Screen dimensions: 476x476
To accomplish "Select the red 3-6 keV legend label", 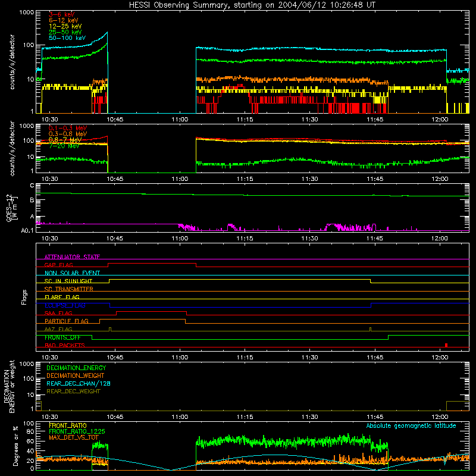I will click(62, 14).
